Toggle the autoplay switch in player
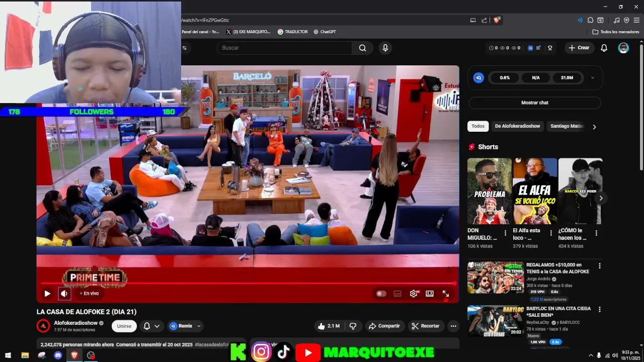Viewport: 644px width, 362px height. point(381,294)
